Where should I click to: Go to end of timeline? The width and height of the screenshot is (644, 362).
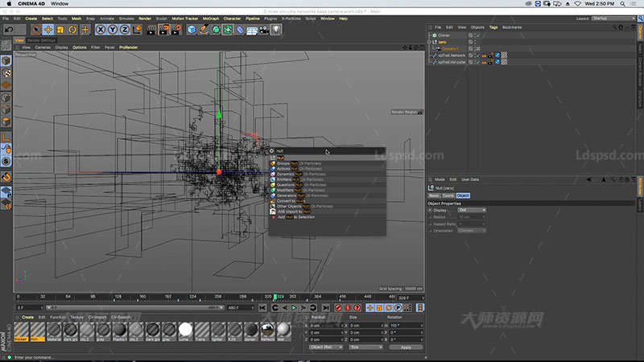[325, 308]
